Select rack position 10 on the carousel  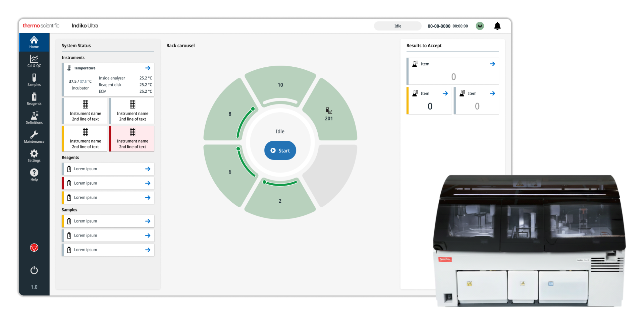click(x=280, y=85)
